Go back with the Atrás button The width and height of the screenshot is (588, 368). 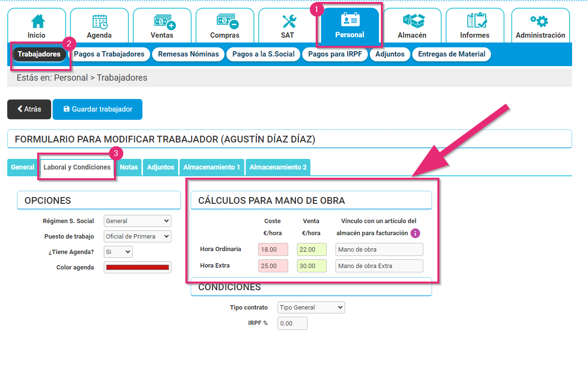click(29, 109)
